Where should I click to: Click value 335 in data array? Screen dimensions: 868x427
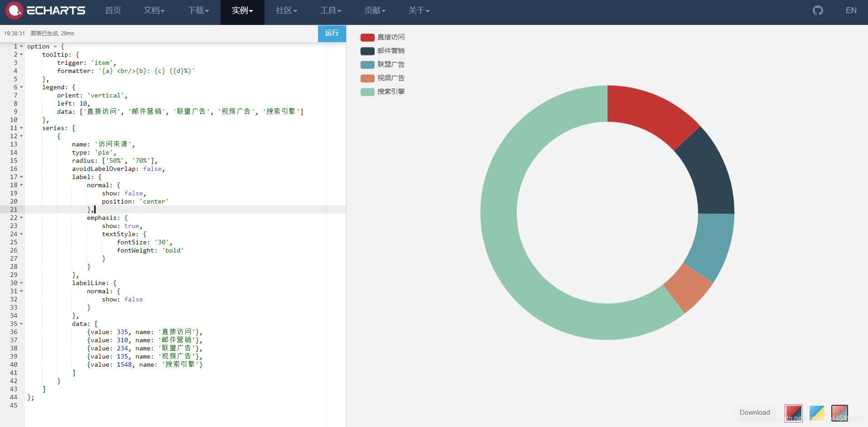(x=122, y=332)
